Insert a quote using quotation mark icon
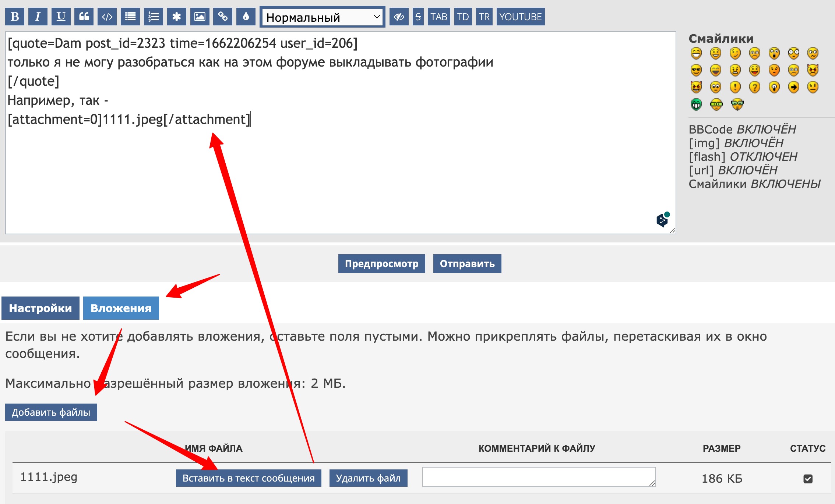835x504 pixels. (x=84, y=17)
